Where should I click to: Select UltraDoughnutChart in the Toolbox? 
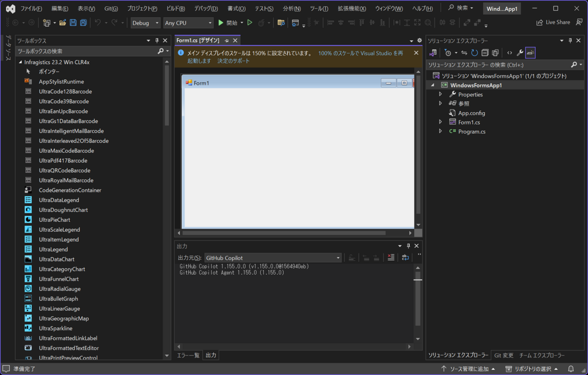coord(63,210)
